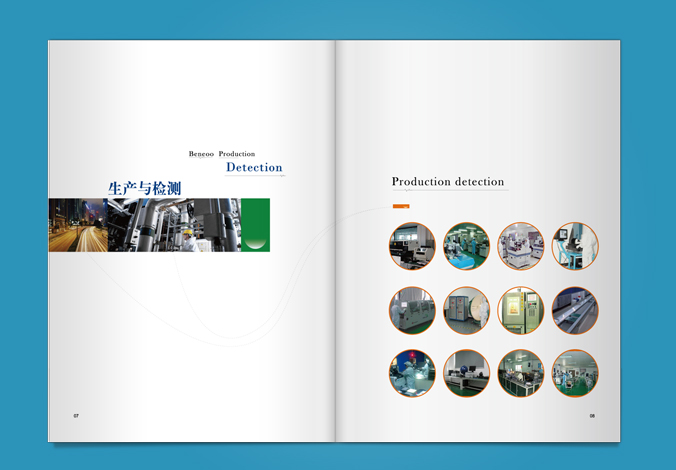Click the first circular photo in top row
This screenshot has width=676, height=470.
coord(412,246)
